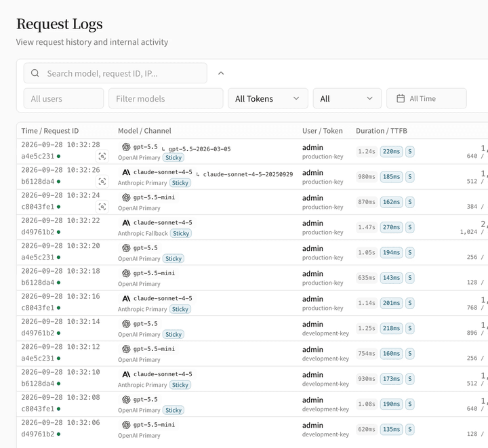Click the Time / Request ID column header
Viewport: 488px width, 448px height.
tap(49, 131)
